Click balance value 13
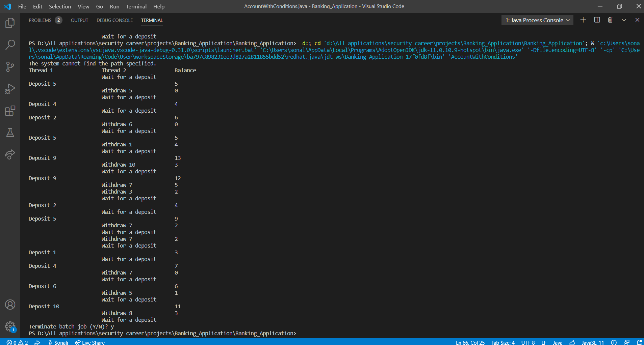The image size is (644, 345). (178, 158)
